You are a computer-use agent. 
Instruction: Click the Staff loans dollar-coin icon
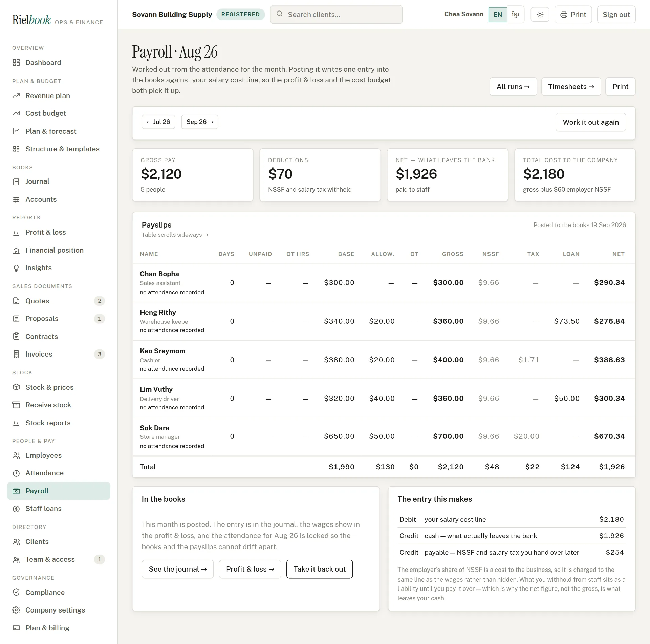(16, 509)
